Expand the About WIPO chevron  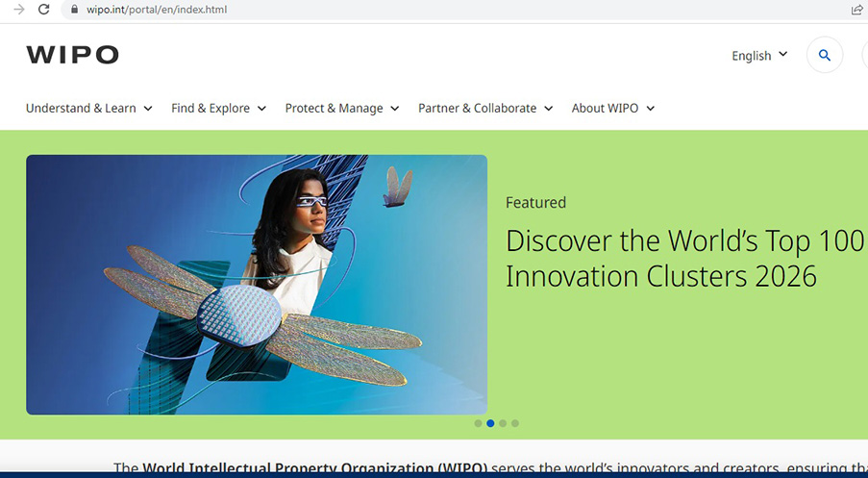tap(651, 109)
